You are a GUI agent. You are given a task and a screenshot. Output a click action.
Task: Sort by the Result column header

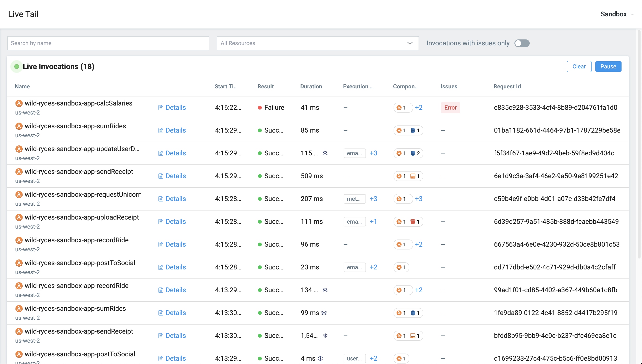[265, 86]
